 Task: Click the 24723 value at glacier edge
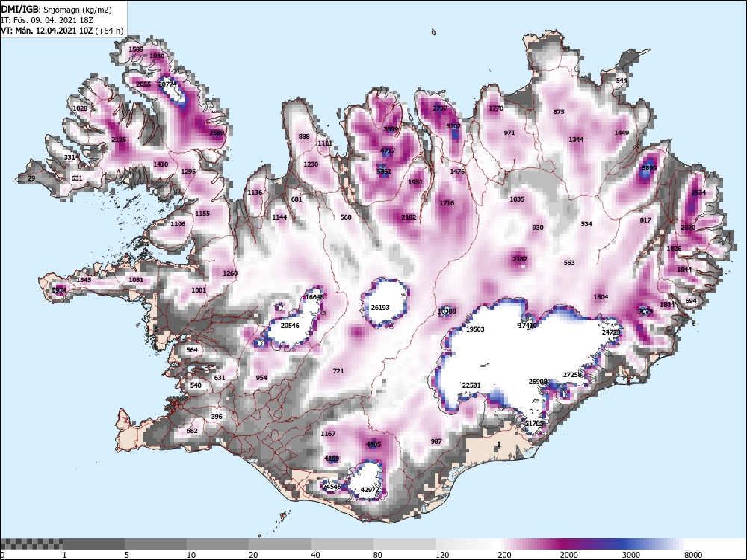coord(611,332)
